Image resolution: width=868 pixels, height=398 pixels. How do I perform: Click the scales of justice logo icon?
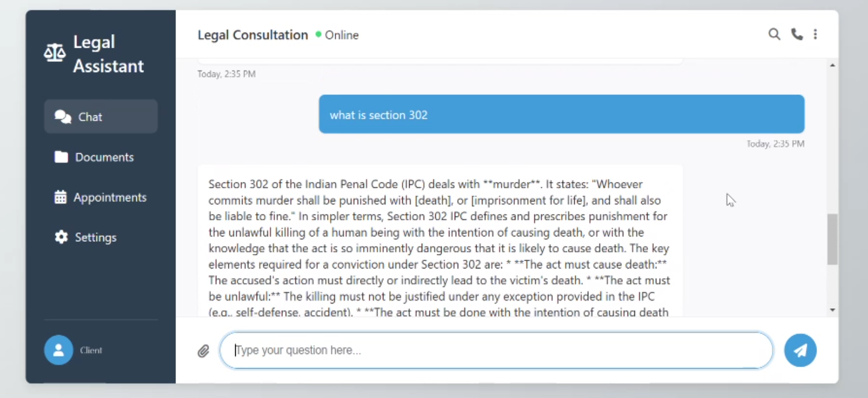click(54, 52)
